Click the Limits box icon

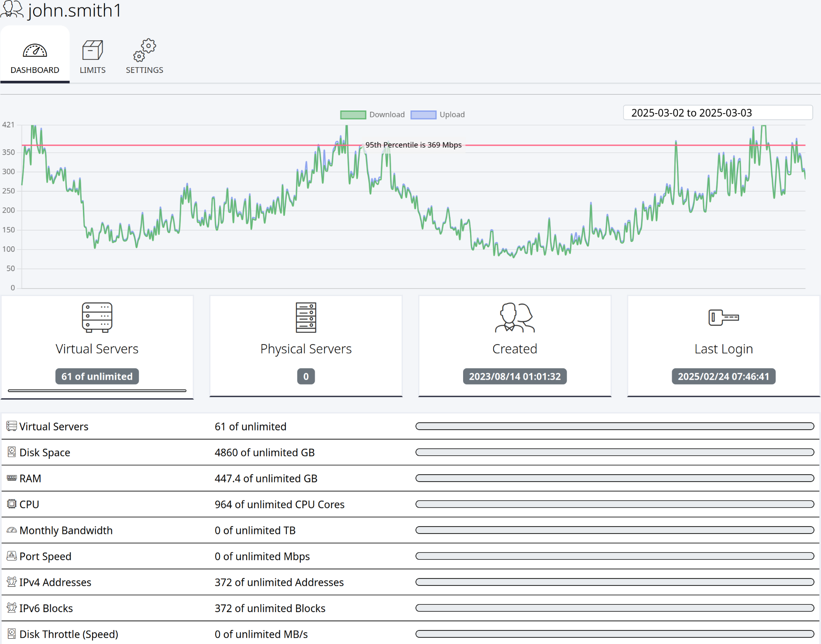[93, 50]
